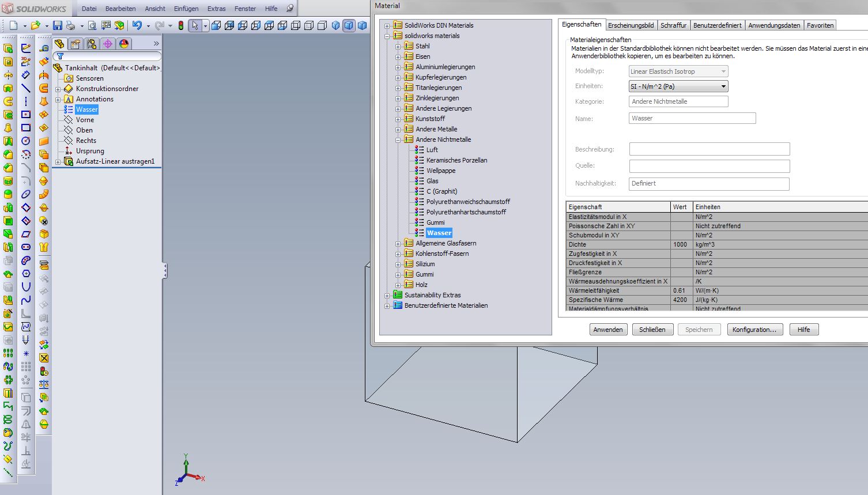Select the Sensoren item in feature tree

90,78
